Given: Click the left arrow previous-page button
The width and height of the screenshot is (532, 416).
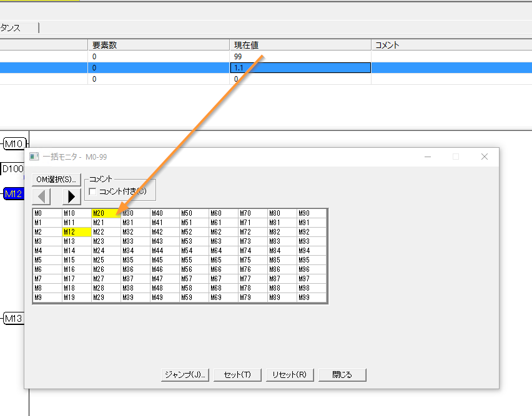Looking at the screenshot, I should tap(41, 196).
